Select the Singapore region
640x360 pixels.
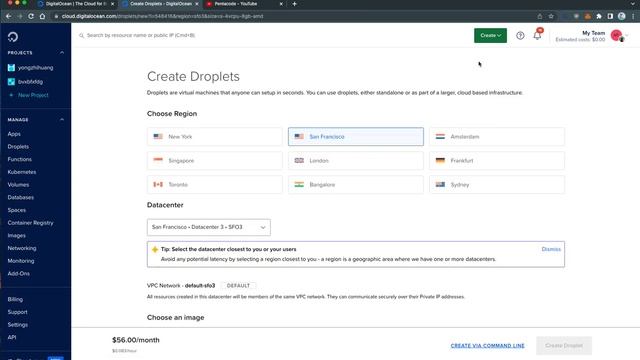[x=215, y=161]
